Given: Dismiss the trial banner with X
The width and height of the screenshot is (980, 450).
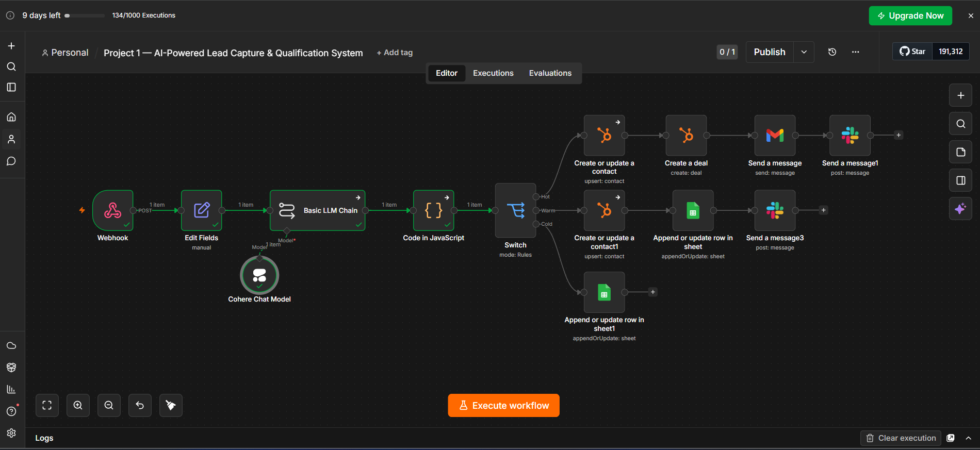Looking at the screenshot, I should pos(971,15).
